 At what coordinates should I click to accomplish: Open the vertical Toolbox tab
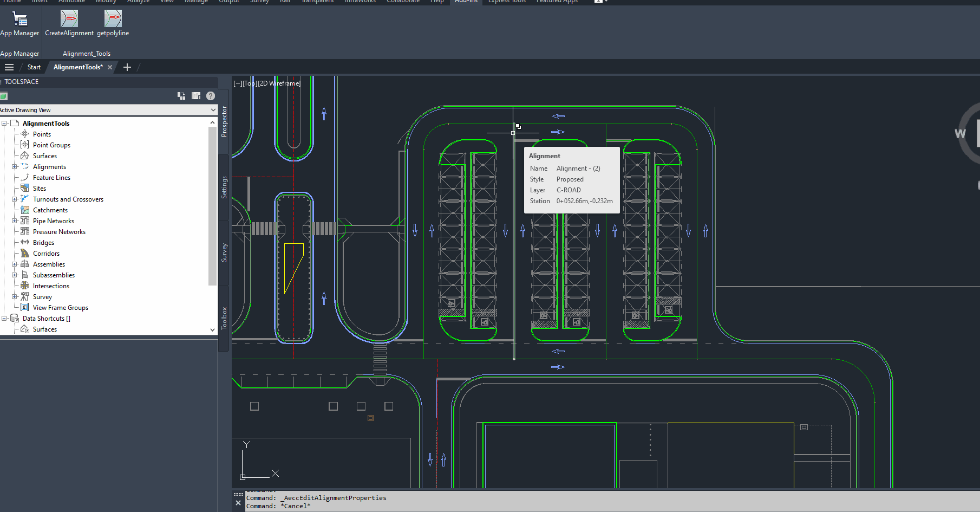click(x=224, y=318)
